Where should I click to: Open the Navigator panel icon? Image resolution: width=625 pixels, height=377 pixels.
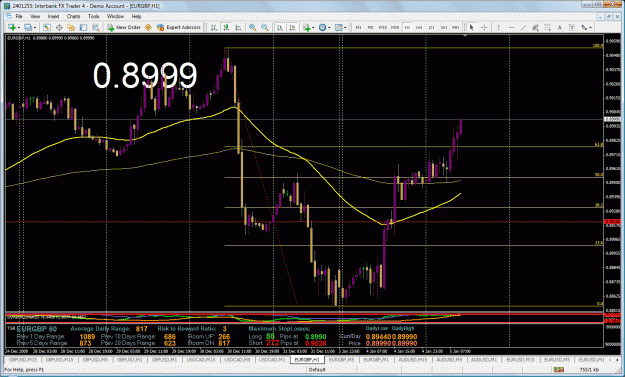[71, 27]
